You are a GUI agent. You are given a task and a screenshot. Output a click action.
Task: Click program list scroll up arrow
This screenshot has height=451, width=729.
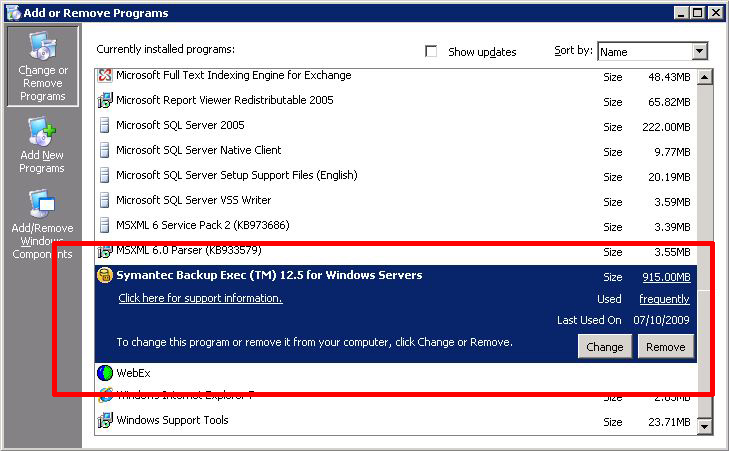pyautogui.click(x=705, y=77)
